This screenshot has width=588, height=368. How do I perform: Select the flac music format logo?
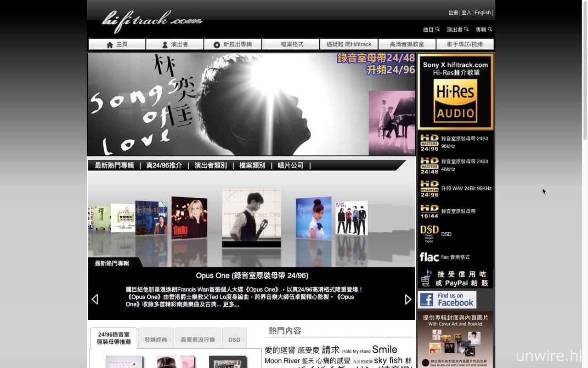(429, 257)
